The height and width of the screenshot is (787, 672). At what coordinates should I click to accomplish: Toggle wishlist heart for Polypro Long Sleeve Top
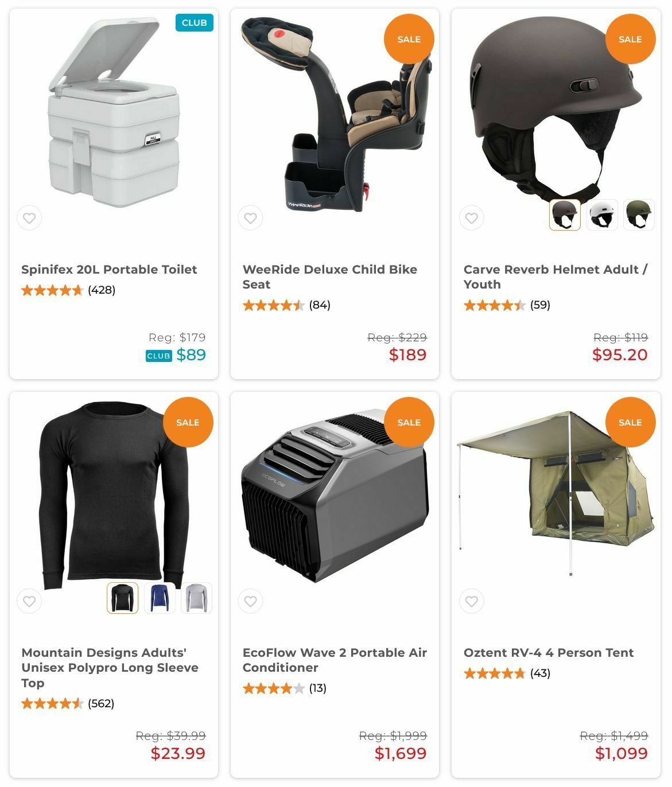pyautogui.click(x=29, y=601)
